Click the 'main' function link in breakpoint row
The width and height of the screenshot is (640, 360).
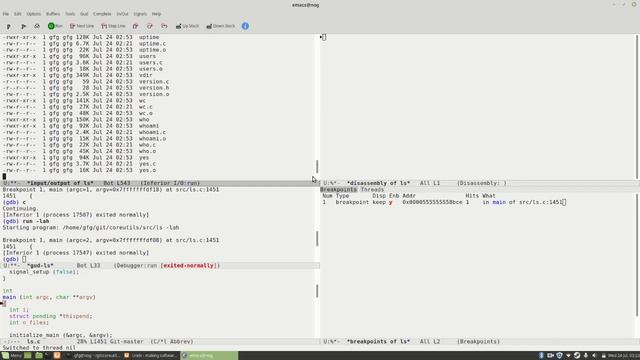coord(499,202)
